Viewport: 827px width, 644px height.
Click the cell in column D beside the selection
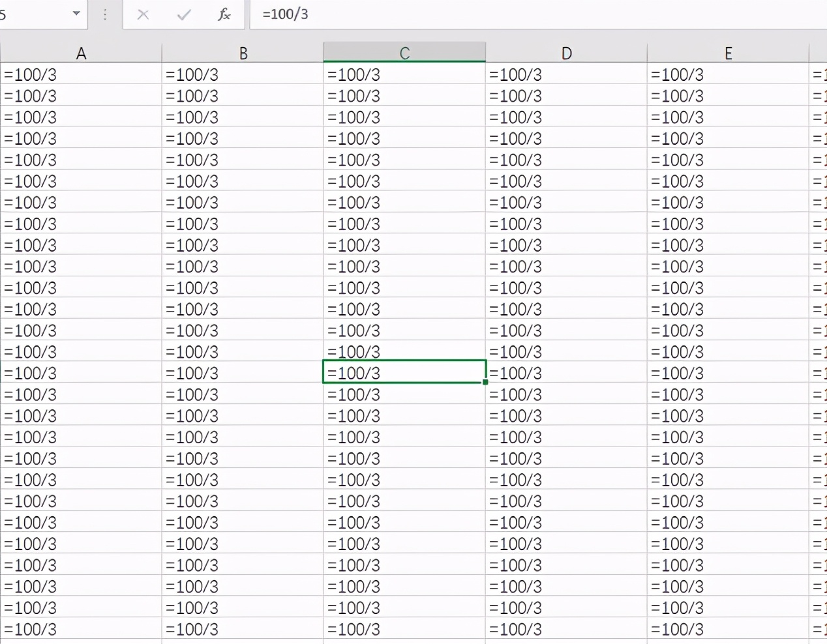[x=566, y=372]
